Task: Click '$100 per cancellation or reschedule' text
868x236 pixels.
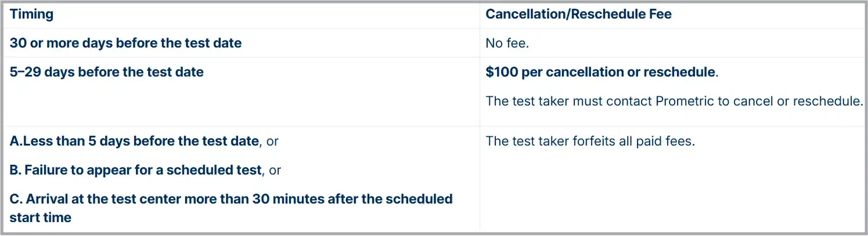Action: coord(600,72)
